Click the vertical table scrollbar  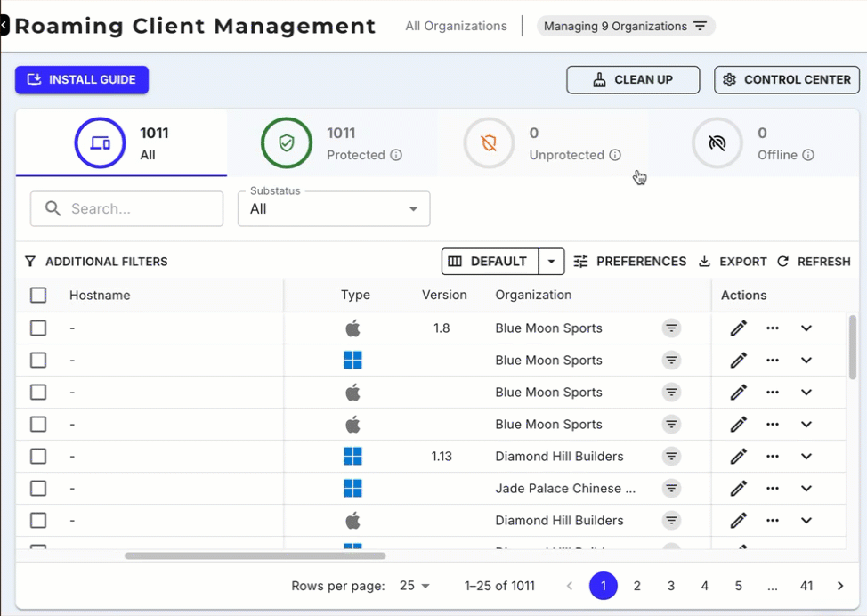(853, 347)
